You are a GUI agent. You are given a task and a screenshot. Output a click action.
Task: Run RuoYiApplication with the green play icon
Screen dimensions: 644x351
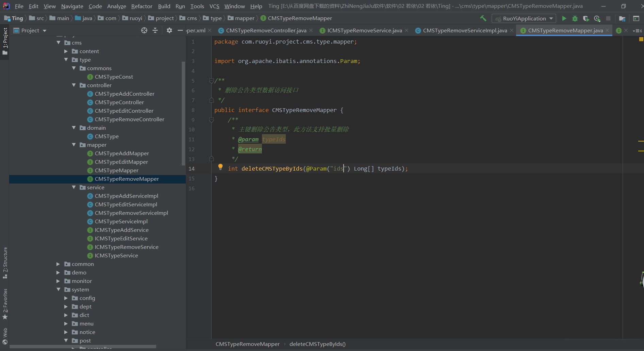coord(564,18)
